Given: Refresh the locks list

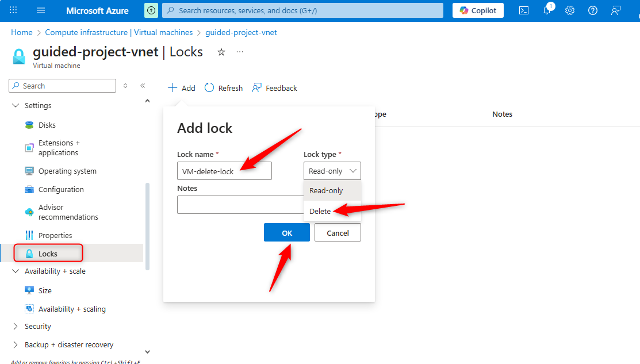Looking at the screenshot, I should [224, 88].
